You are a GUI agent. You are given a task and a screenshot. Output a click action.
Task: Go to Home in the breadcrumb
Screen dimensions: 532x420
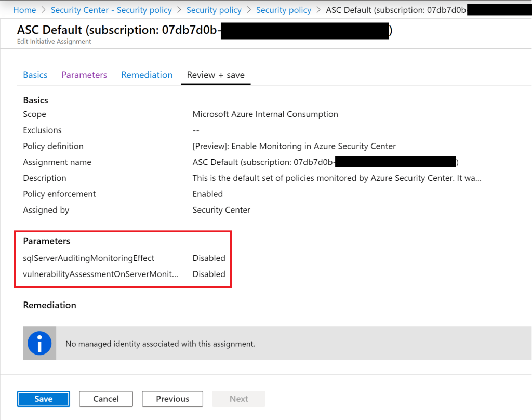tap(24, 10)
